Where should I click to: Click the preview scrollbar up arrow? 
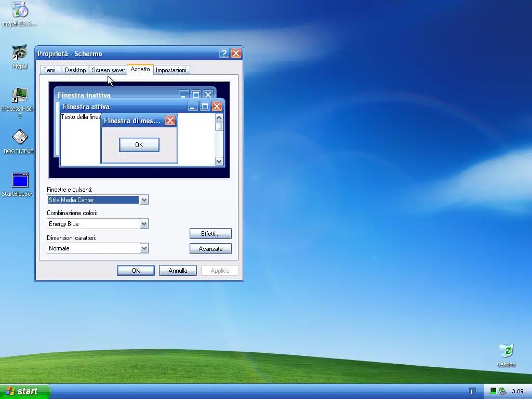click(219, 118)
